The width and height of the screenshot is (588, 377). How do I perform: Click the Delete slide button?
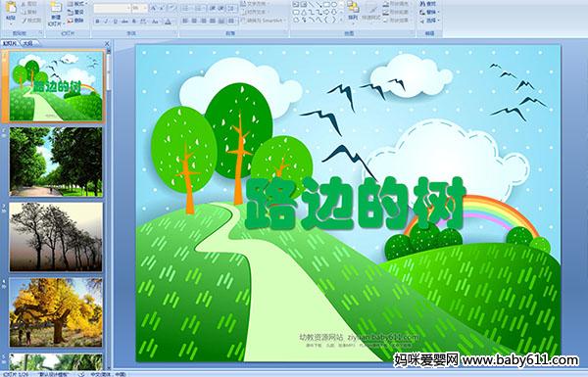click(75, 21)
